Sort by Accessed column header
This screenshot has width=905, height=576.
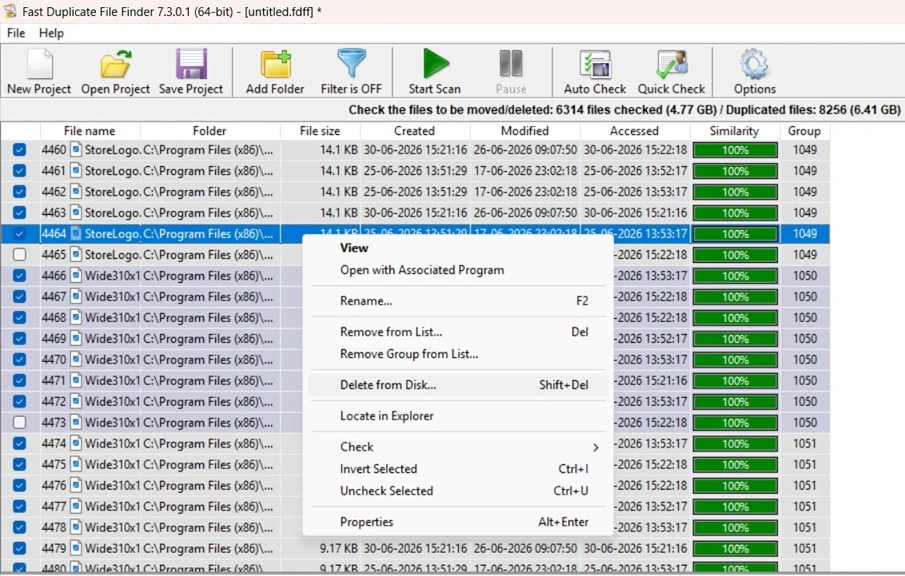tap(635, 131)
